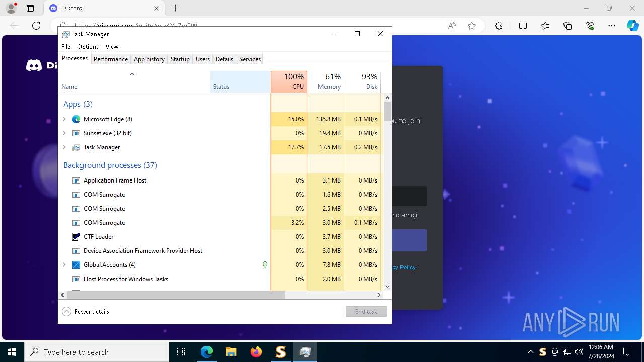644x362 pixels.
Task: Open the Copilot sidebar icon
Action: 632,26
